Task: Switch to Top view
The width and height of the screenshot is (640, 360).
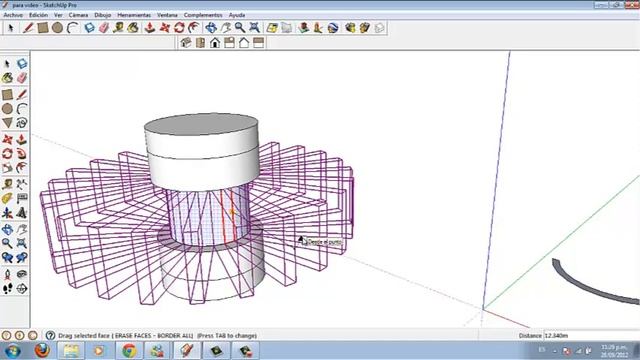Action: pyautogui.click(x=200, y=42)
